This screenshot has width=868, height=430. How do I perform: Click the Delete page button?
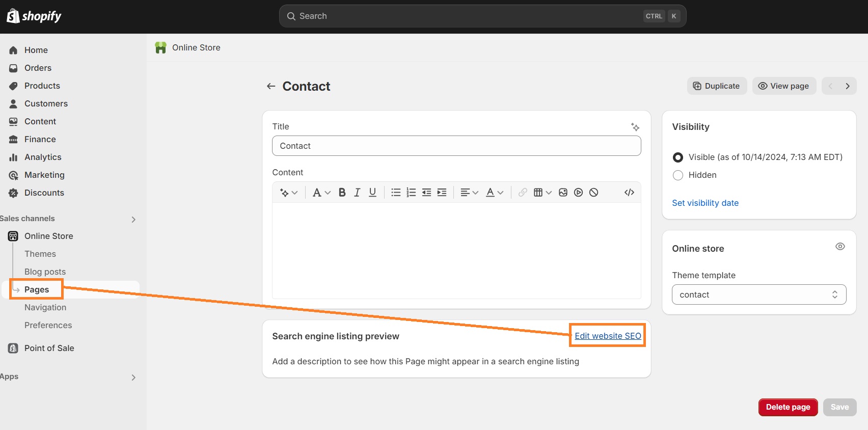(x=788, y=407)
